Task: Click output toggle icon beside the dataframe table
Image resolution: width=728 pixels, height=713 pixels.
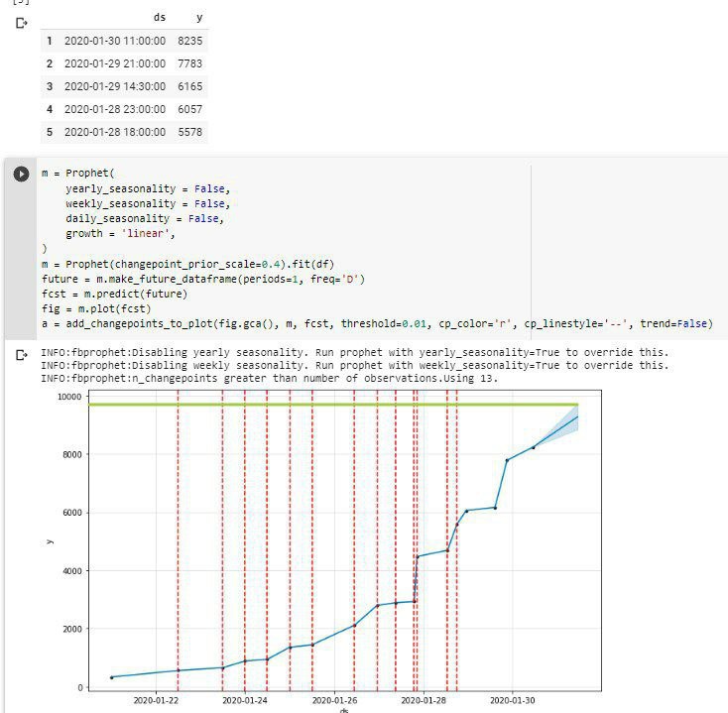Action: 22,23
